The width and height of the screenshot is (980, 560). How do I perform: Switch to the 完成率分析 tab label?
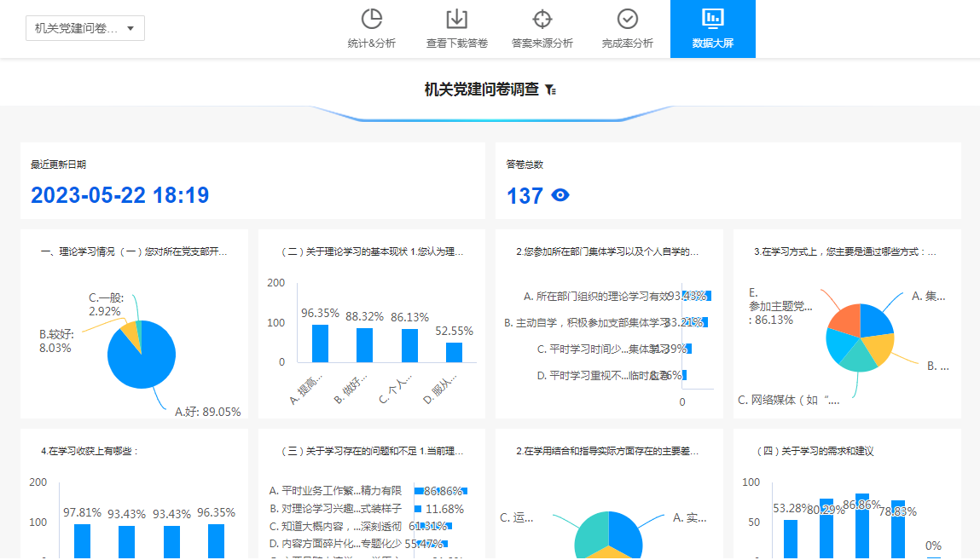click(x=627, y=43)
